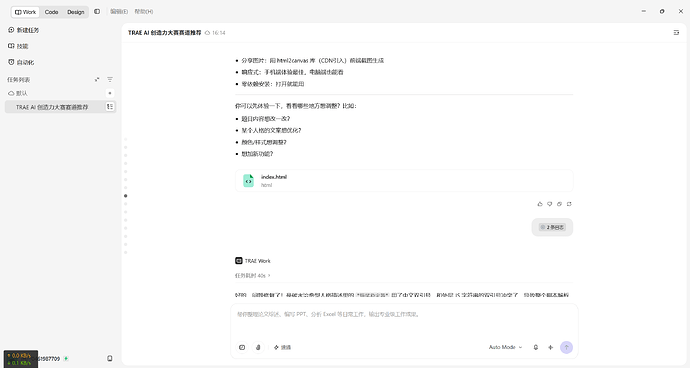Click the right panel toggle icon in the chat header
Image resolution: width=690 pixels, height=368 pixels.
click(x=676, y=33)
